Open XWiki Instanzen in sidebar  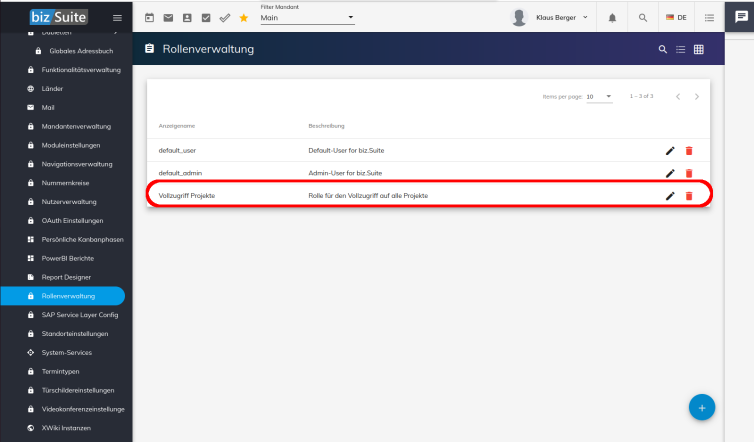click(66, 428)
